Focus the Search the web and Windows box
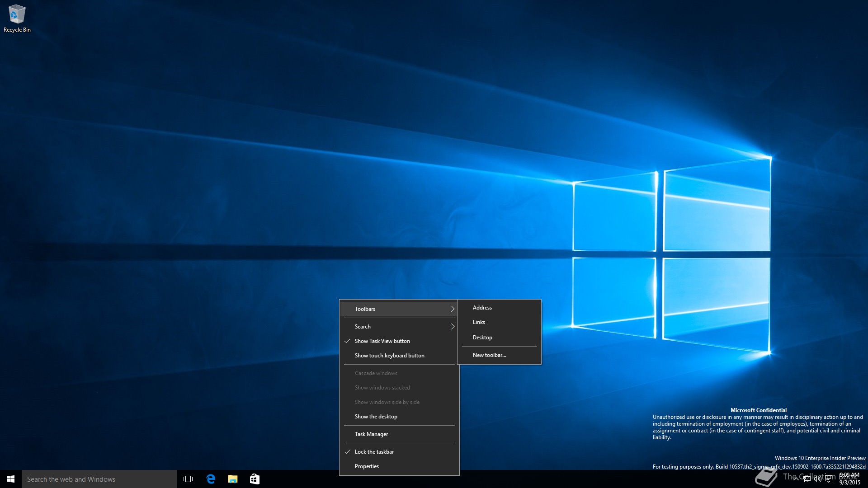Screen dimensions: 868x488 (99, 479)
